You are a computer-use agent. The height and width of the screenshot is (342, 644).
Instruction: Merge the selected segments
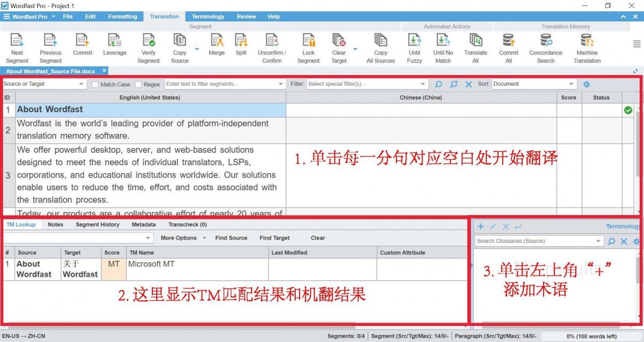(x=217, y=44)
